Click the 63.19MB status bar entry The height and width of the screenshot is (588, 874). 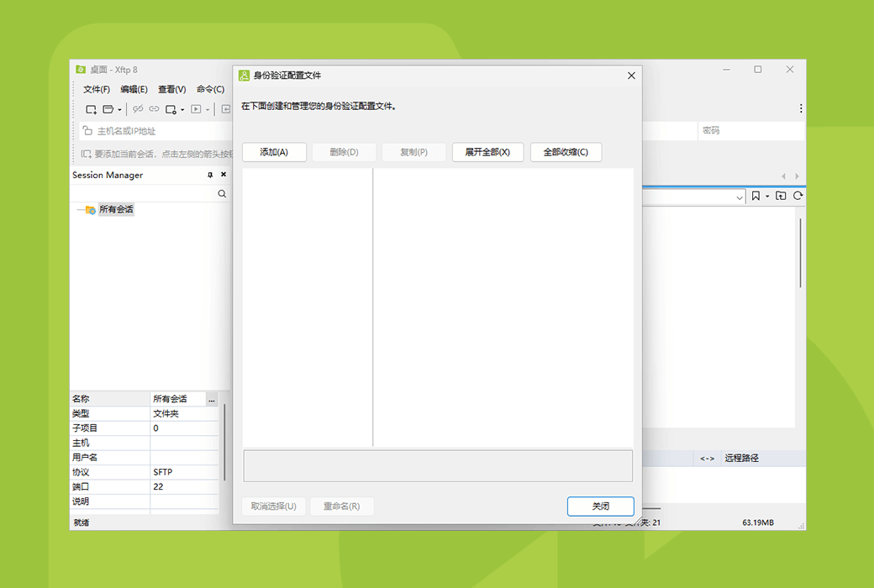click(758, 522)
